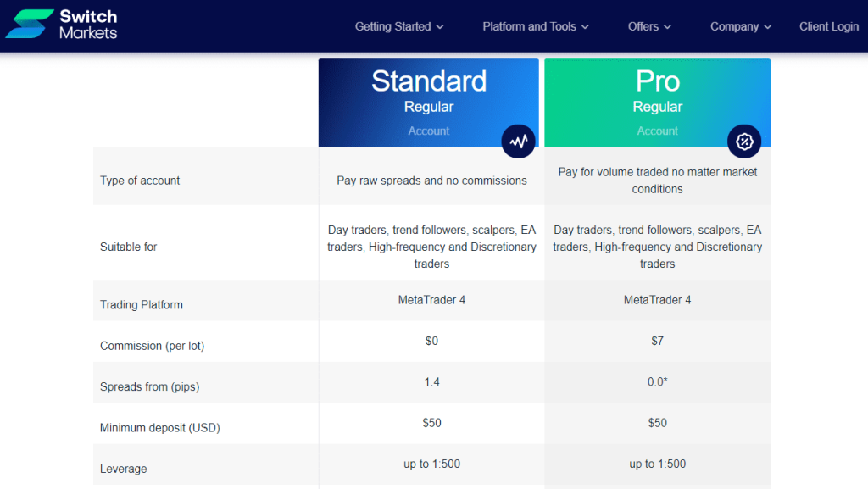Click the Standard 'Suitable for' trader description
868x489 pixels.
tap(431, 247)
